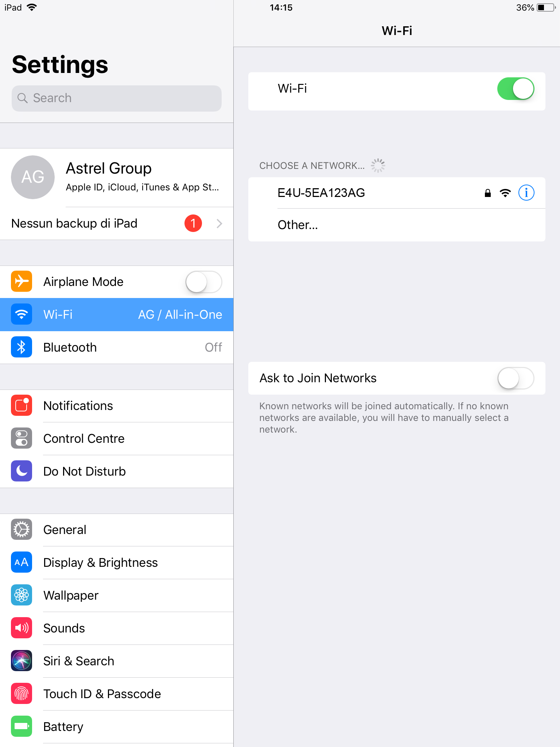
Task: Tap the Do Not Disturb moon icon
Action: coord(22,471)
